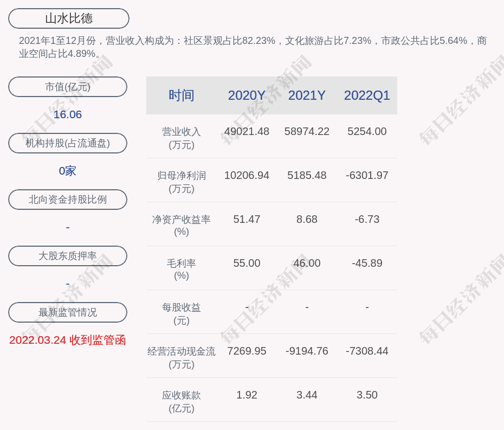Click the 净资产收益率(%) row label
The image size is (504, 430).
(x=182, y=226)
